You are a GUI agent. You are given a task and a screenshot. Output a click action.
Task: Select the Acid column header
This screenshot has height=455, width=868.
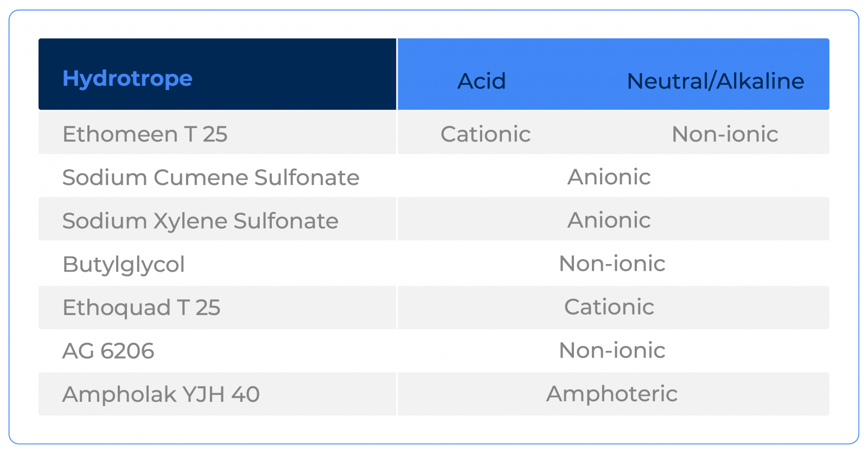click(x=481, y=81)
